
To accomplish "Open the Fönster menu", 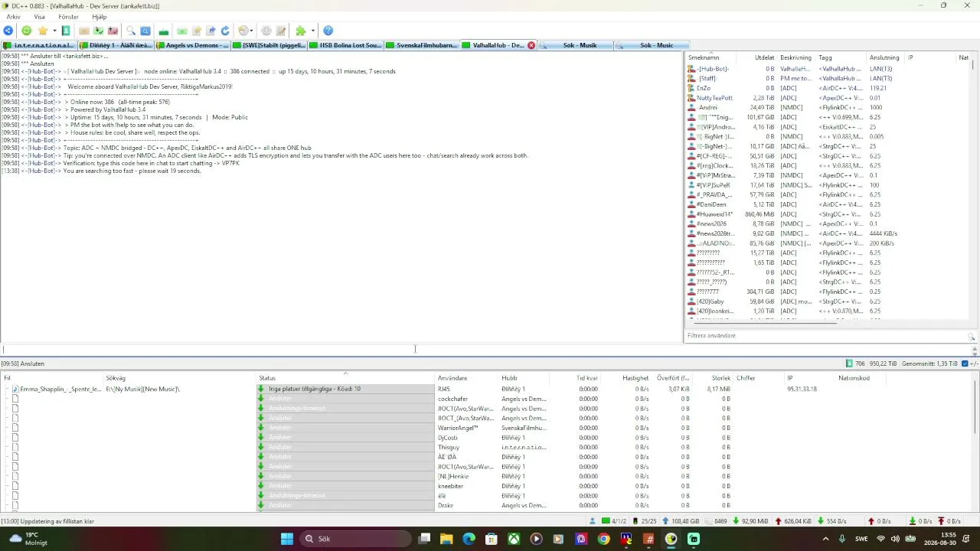I will coord(68,17).
